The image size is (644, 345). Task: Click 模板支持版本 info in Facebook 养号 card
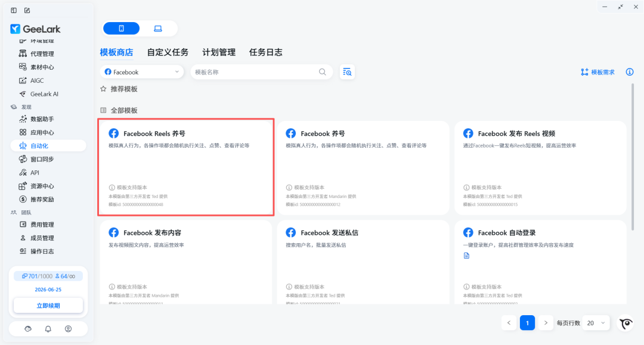305,188
